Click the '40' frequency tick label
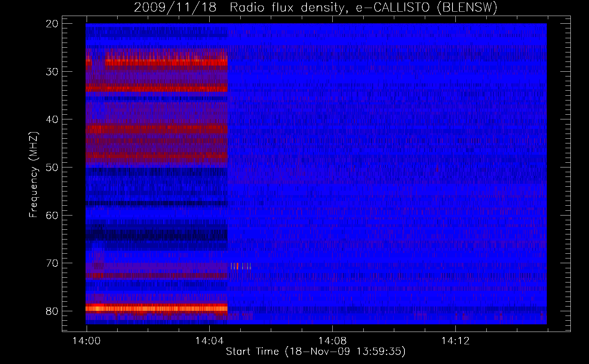 click(x=52, y=119)
